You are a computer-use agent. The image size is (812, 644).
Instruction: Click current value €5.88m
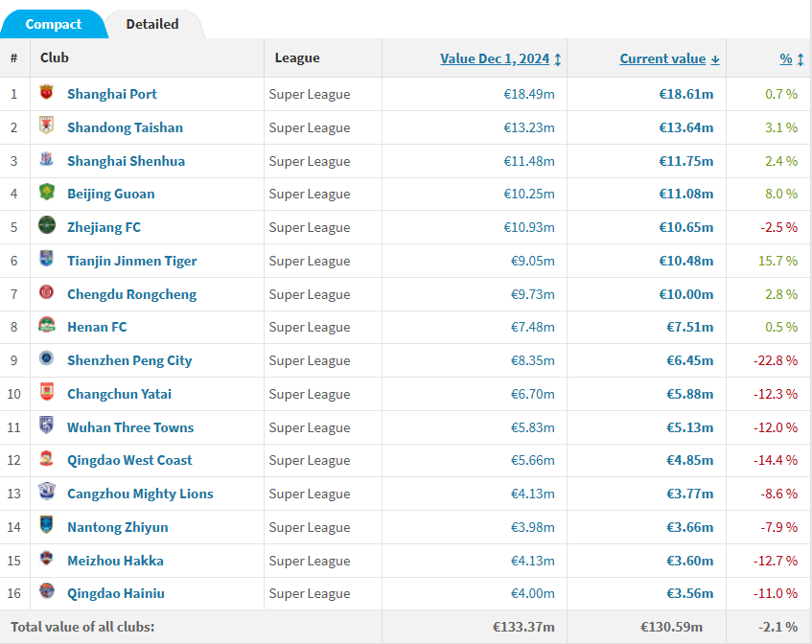pyautogui.click(x=690, y=395)
